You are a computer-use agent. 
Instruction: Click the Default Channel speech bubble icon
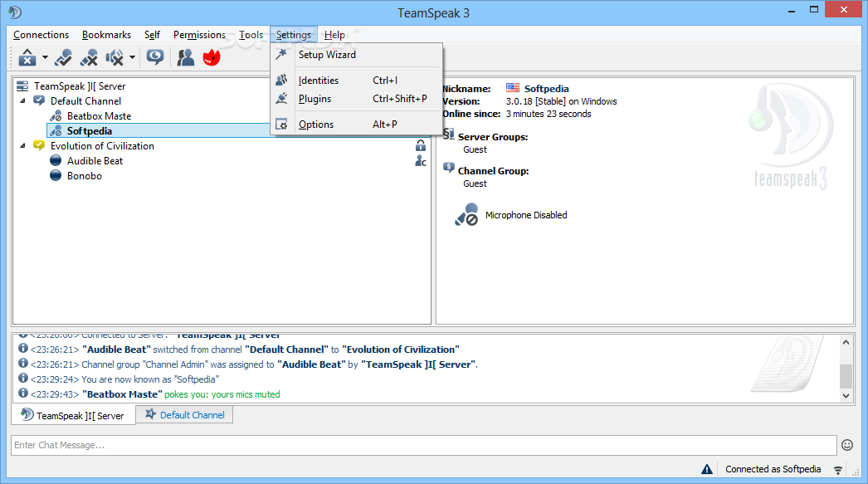click(x=39, y=100)
